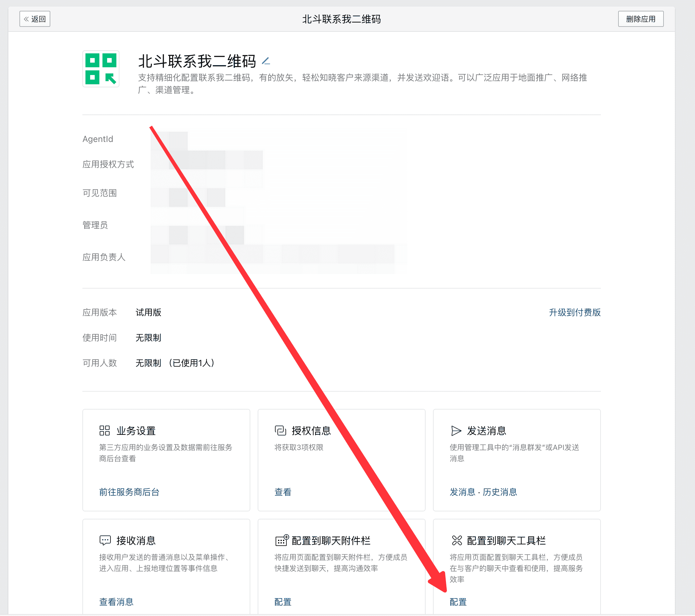Viewport: 695px width, 616px height.
Task: Click the large 北斗联系我二维码 app name heading
Action: pyautogui.click(x=197, y=61)
